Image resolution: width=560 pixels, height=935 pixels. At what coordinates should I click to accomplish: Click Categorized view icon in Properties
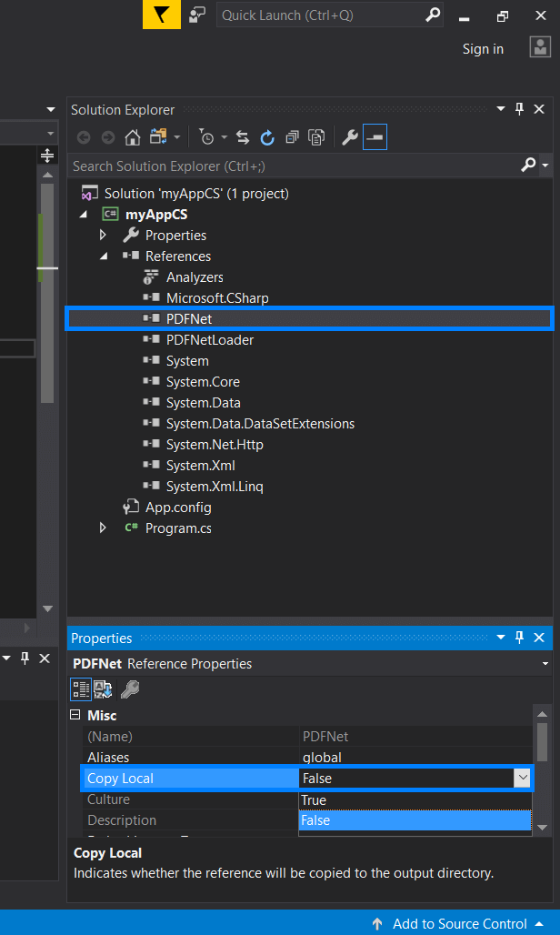(x=81, y=690)
